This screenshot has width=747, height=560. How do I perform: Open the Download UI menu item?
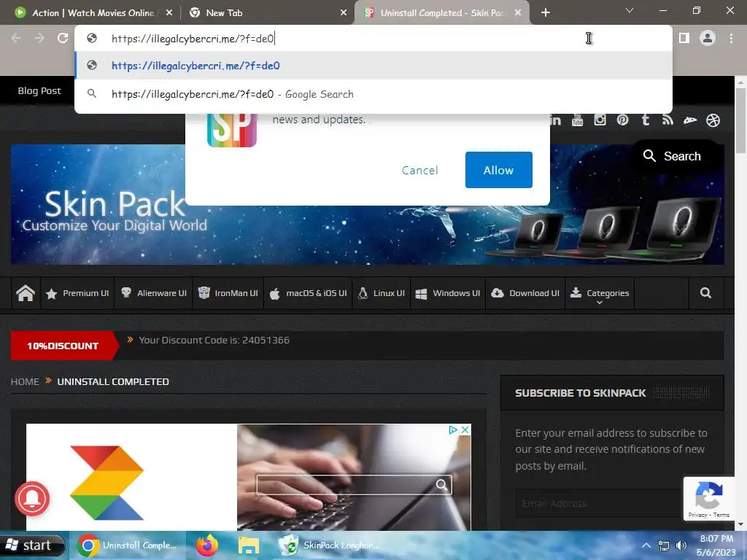coord(525,293)
